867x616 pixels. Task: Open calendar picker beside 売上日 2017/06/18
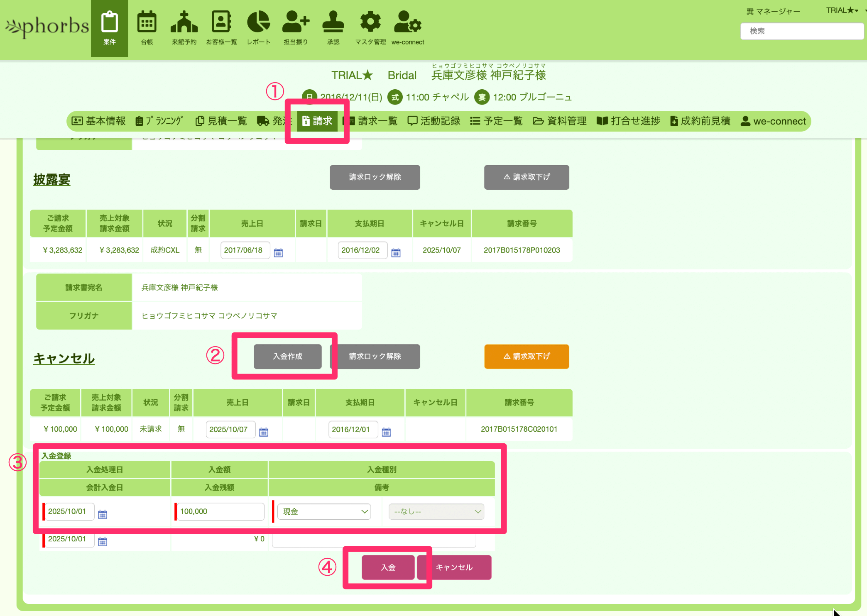pyautogui.click(x=278, y=252)
